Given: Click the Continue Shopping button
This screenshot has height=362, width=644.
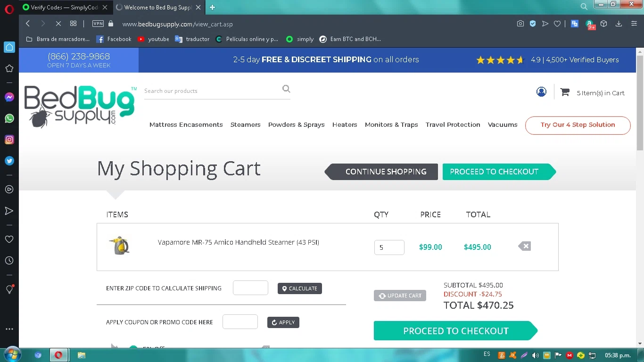Looking at the screenshot, I should 381,172.
